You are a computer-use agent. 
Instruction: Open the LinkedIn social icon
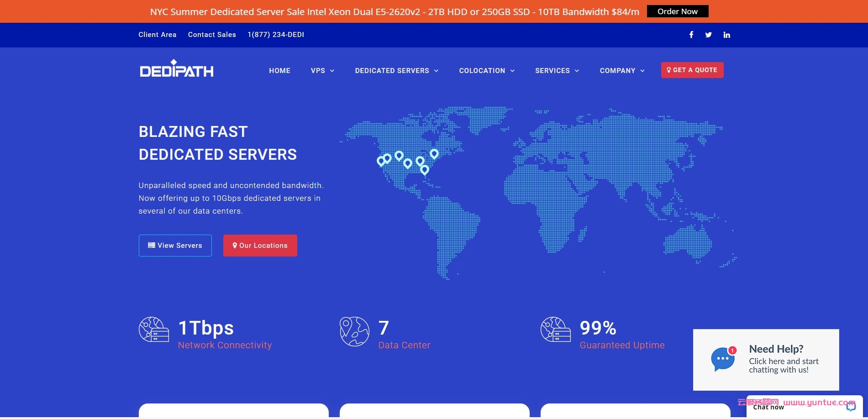tap(726, 35)
